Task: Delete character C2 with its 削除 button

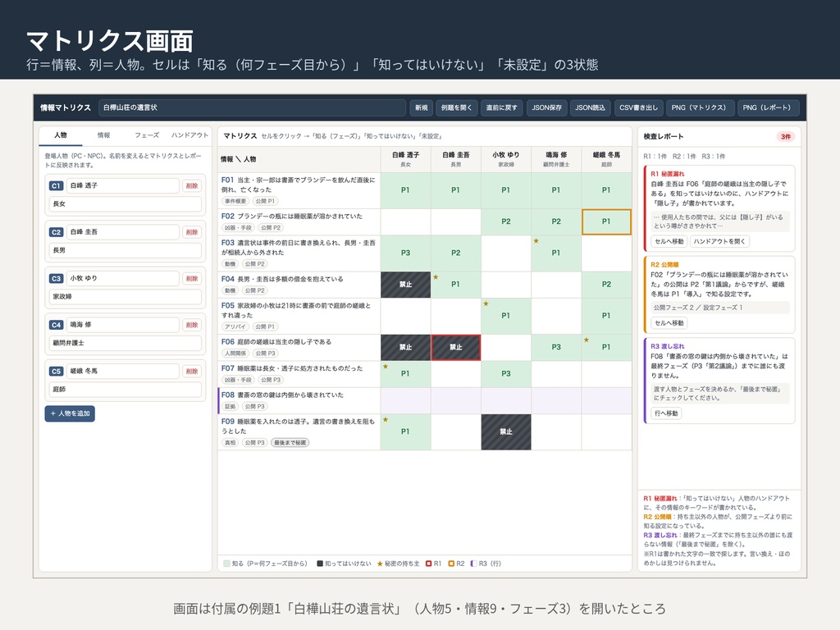Action: click(192, 232)
